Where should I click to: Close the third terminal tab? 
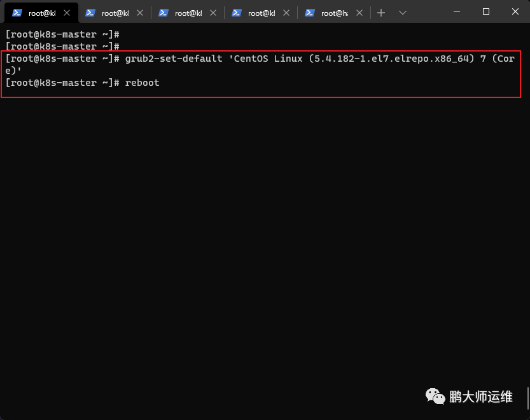[213, 13]
